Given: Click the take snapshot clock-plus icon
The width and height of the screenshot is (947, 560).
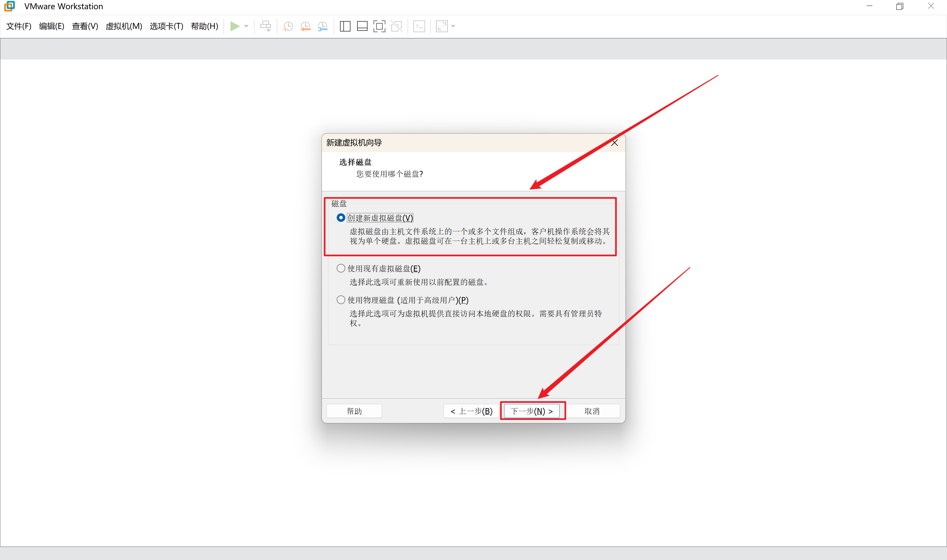Looking at the screenshot, I should [x=288, y=26].
